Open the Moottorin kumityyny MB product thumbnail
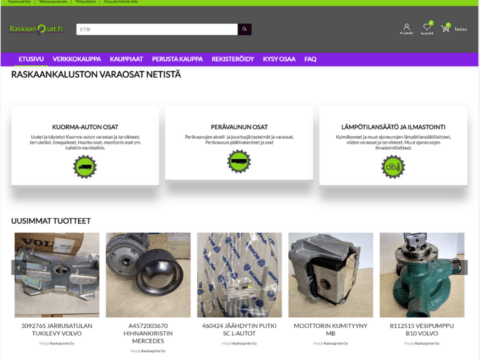Image resolution: width=480 pixels, height=360 pixels. (331, 275)
